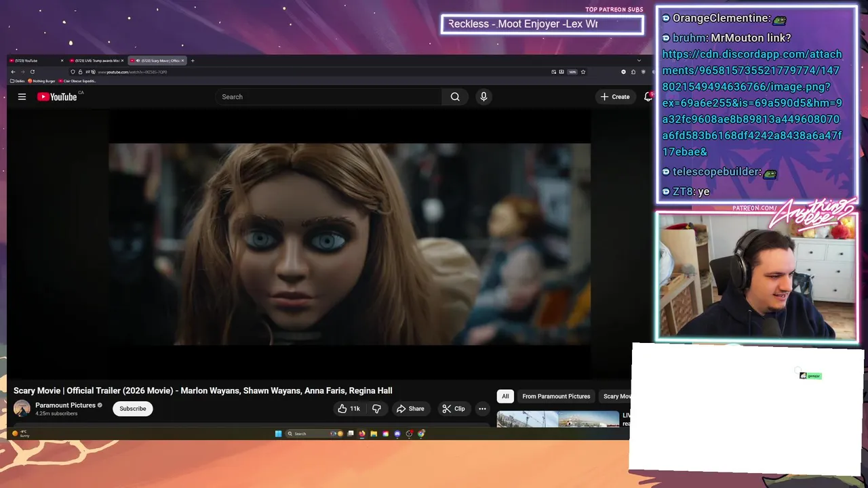Open the Create menu button

[x=615, y=97]
